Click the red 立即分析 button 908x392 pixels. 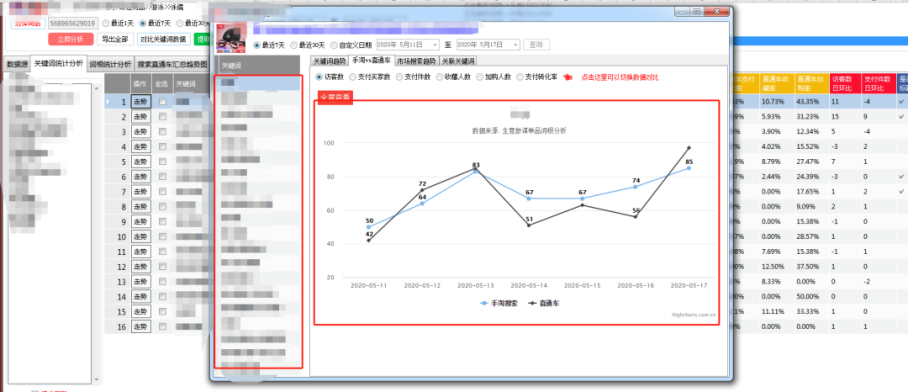pyautogui.click(x=70, y=39)
